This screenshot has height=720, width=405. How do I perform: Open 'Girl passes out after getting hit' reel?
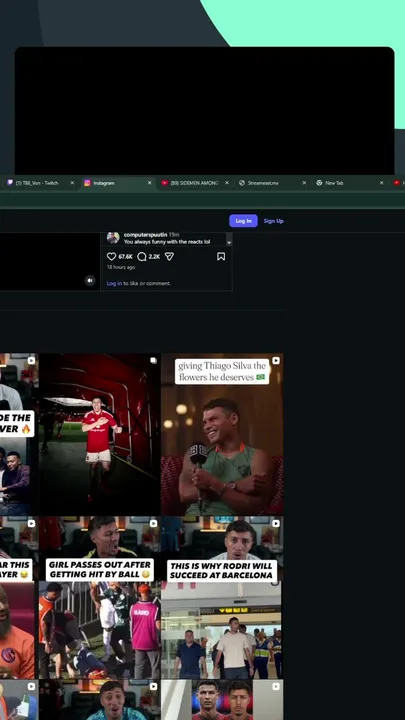[100, 597]
